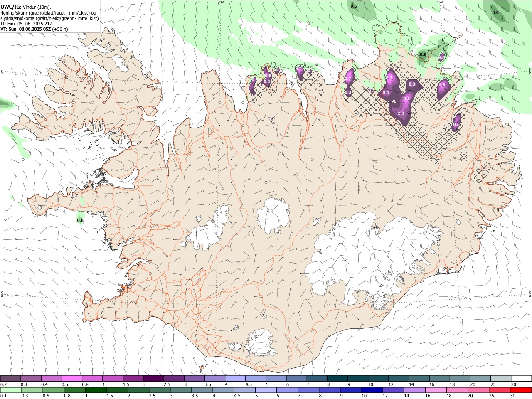Screen dimensions: 532x399
Task: Click the 15W longitude label
Action: point(440,2)
